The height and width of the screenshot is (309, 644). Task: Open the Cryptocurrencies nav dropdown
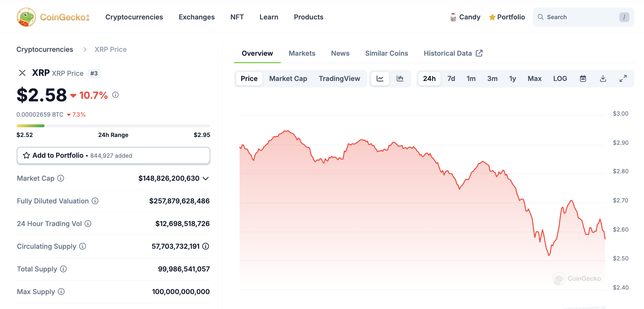134,17
